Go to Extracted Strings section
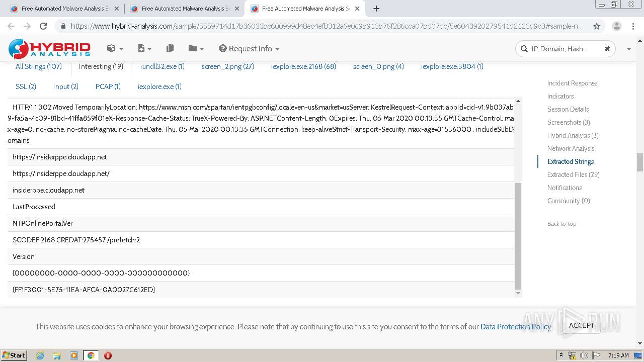This screenshot has height=362, width=644. [x=571, y=161]
